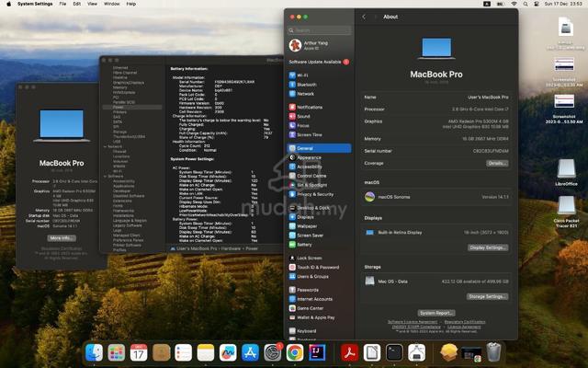Viewport: 588px width, 368px height.
Task: Click the System Report… button
Action: pos(436,313)
